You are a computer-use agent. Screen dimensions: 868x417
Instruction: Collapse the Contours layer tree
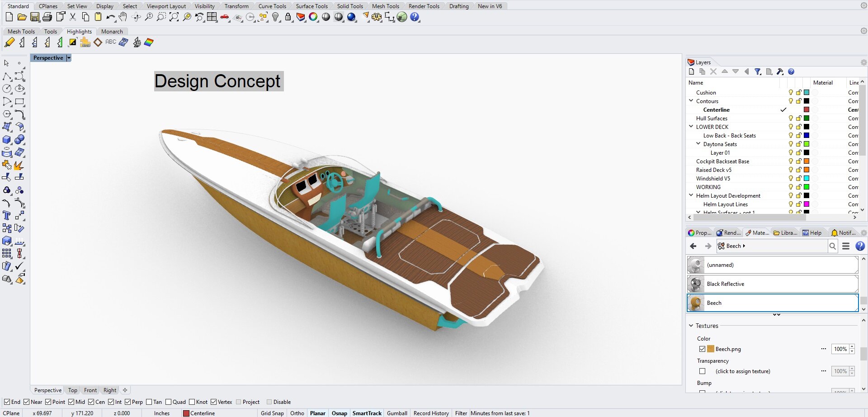coord(691,101)
